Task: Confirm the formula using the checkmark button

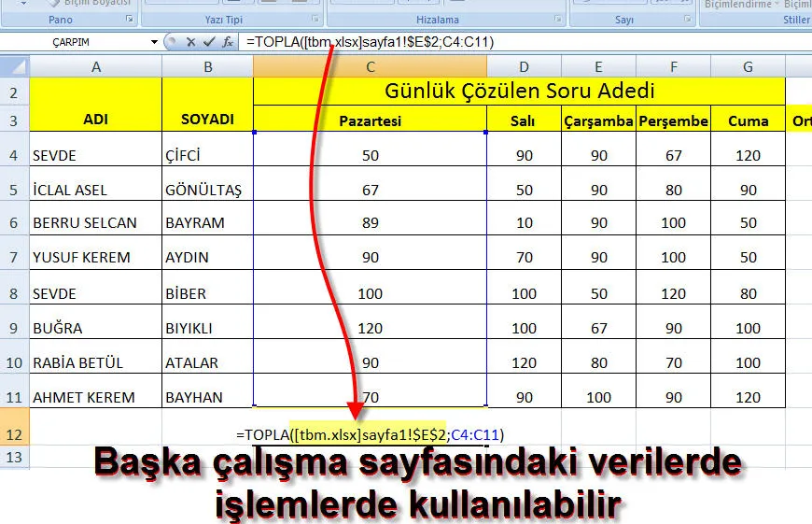Action: coord(208,42)
